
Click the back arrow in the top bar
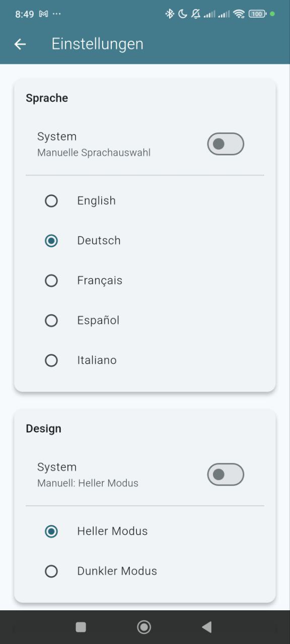click(x=20, y=44)
